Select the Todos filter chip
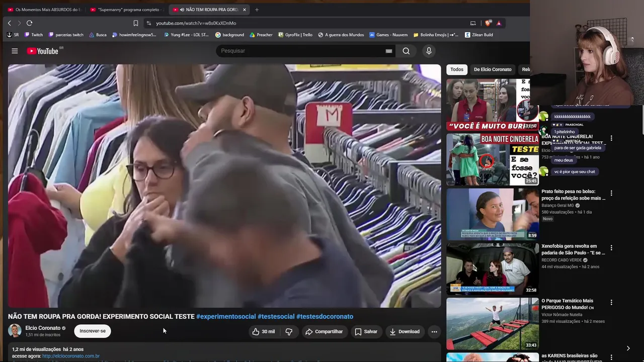Viewport: 644px width, 362px height. click(x=457, y=69)
